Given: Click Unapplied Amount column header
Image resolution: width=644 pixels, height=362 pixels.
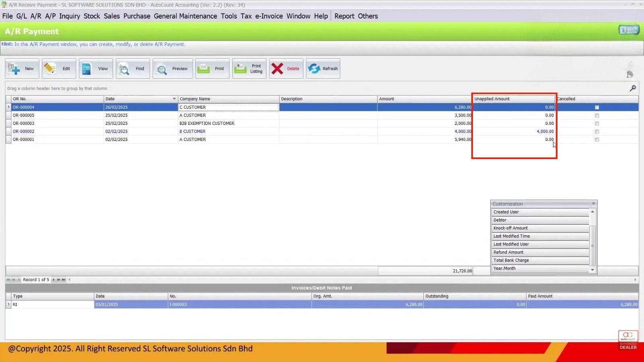Looking at the screenshot, I should (514, 99).
